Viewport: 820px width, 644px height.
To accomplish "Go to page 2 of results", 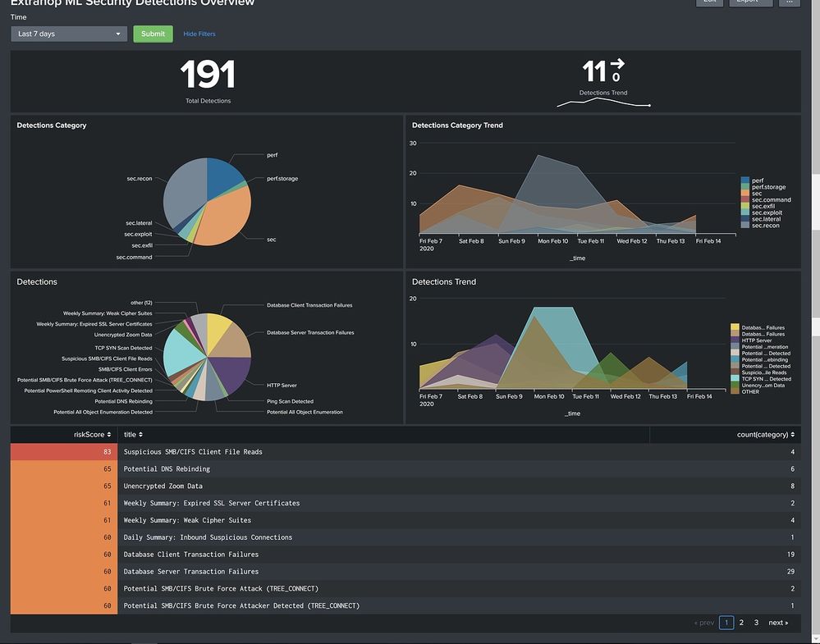I will pos(741,623).
